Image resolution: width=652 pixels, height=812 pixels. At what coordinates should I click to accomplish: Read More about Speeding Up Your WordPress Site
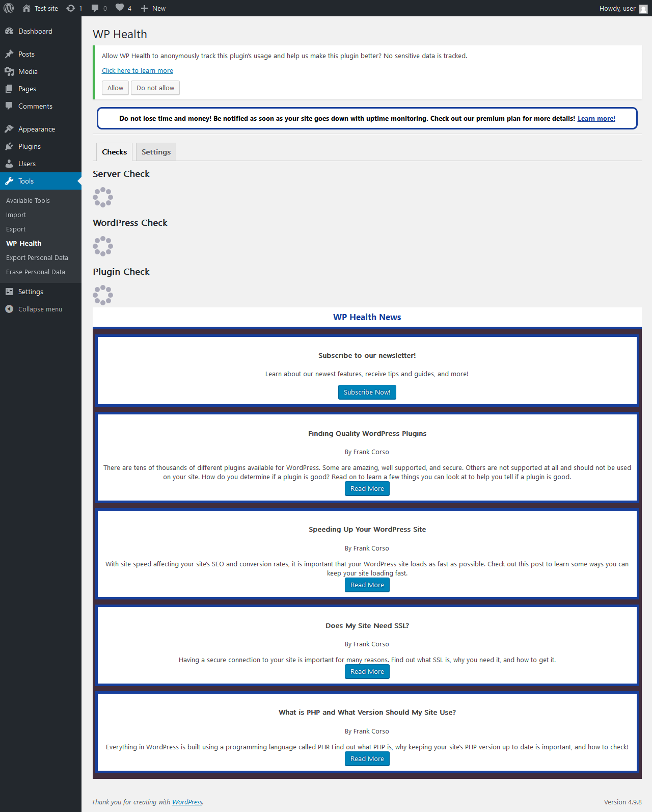click(367, 585)
